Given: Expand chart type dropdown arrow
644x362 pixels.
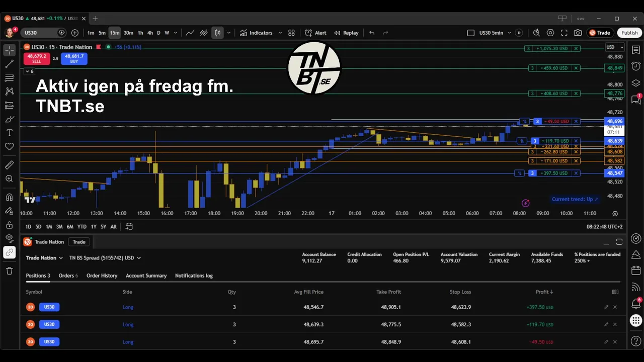Looking at the screenshot, I should coord(228,33).
